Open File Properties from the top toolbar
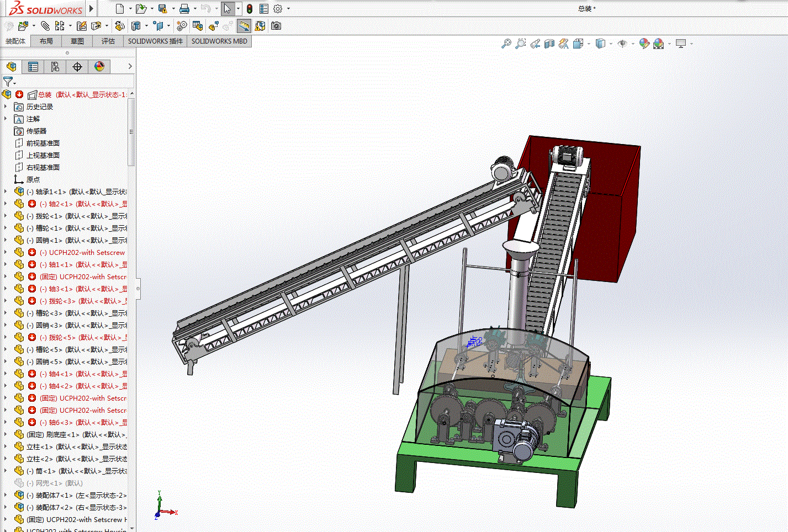This screenshot has width=788, height=532. (x=264, y=9)
